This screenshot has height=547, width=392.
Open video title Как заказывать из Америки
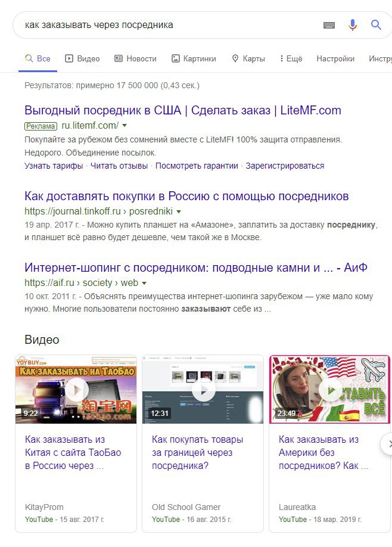click(x=323, y=452)
